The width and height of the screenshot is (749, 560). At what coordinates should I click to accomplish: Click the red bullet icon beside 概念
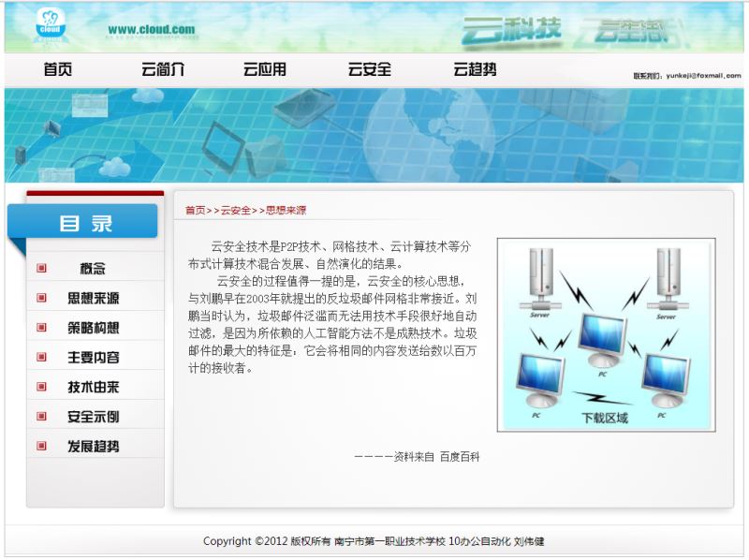point(41,268)
